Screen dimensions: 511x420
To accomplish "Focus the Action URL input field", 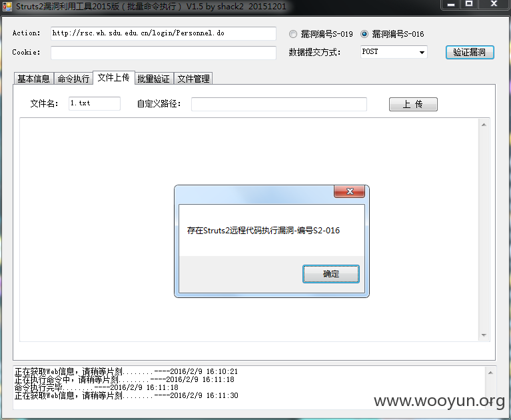I will [163, 33].
